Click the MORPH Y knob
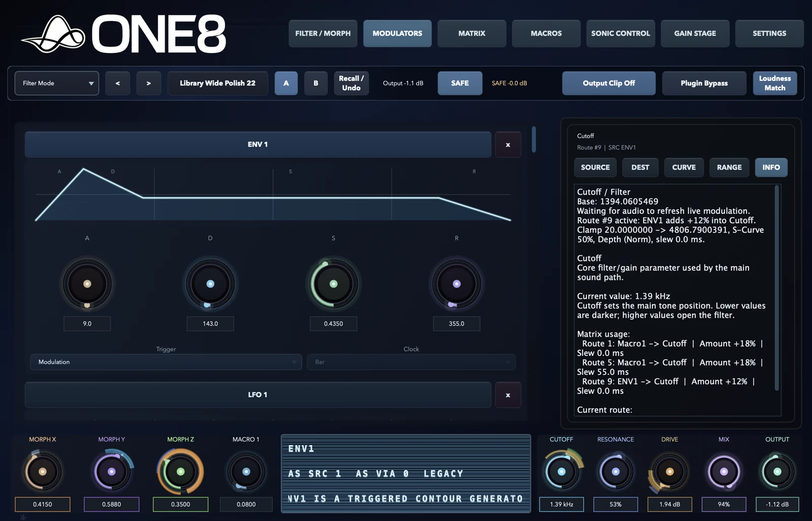The height and width of the screenshot is (521, 812). (x=112, y=472)
